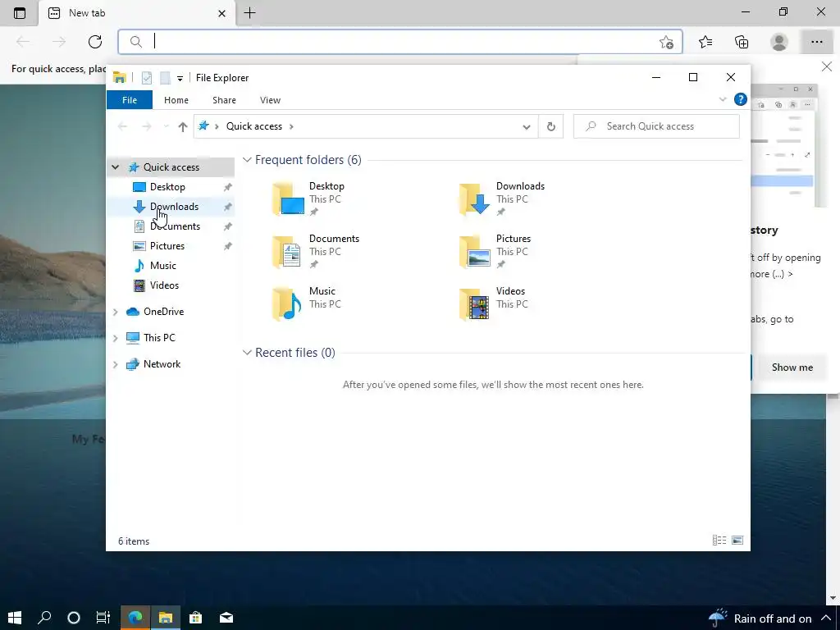Open the Videos folder in Frequent folders
Viewport: 840px width, 630px height.
click(x=493, y=304)
